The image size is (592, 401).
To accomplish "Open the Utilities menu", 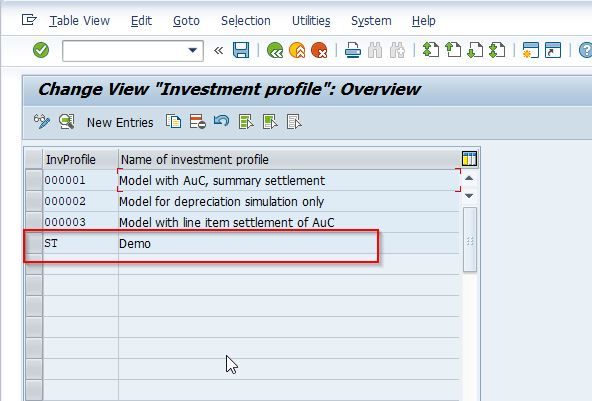I will 311,21.
